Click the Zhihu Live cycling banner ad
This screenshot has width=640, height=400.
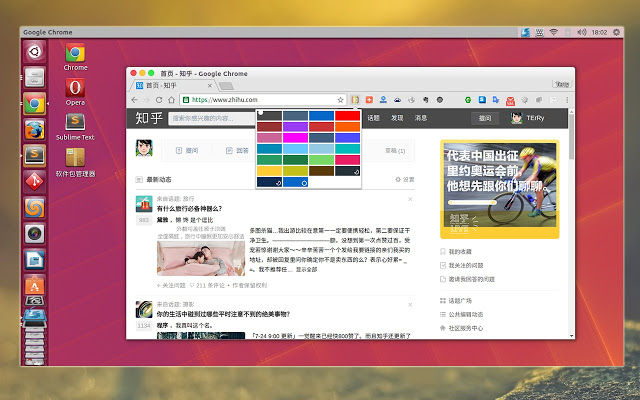click(x=500, y=189)
